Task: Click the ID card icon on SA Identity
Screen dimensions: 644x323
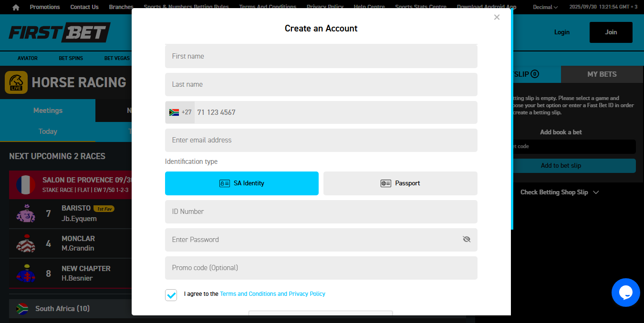Action: tap(224, 183)
